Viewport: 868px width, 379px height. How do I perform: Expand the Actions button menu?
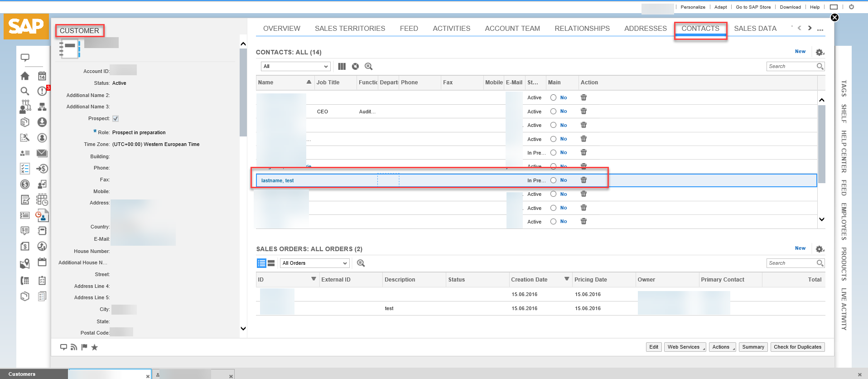(x=722, y=347)
